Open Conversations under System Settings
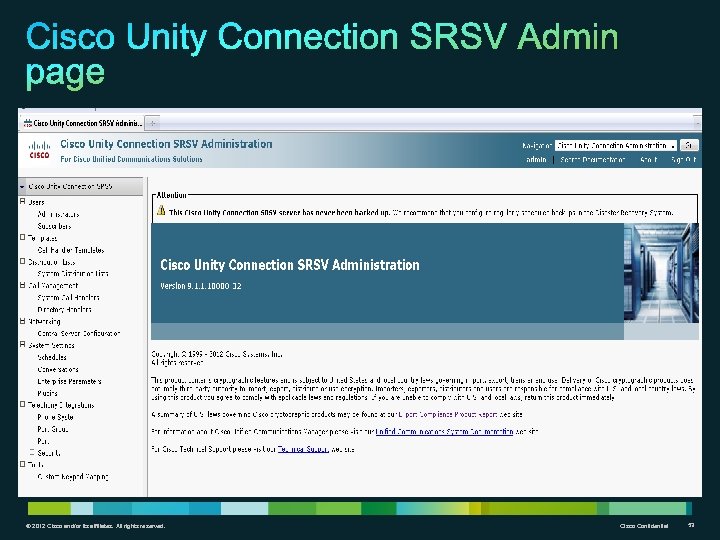This screenshot has height=540, width=720. pos(58,369)
